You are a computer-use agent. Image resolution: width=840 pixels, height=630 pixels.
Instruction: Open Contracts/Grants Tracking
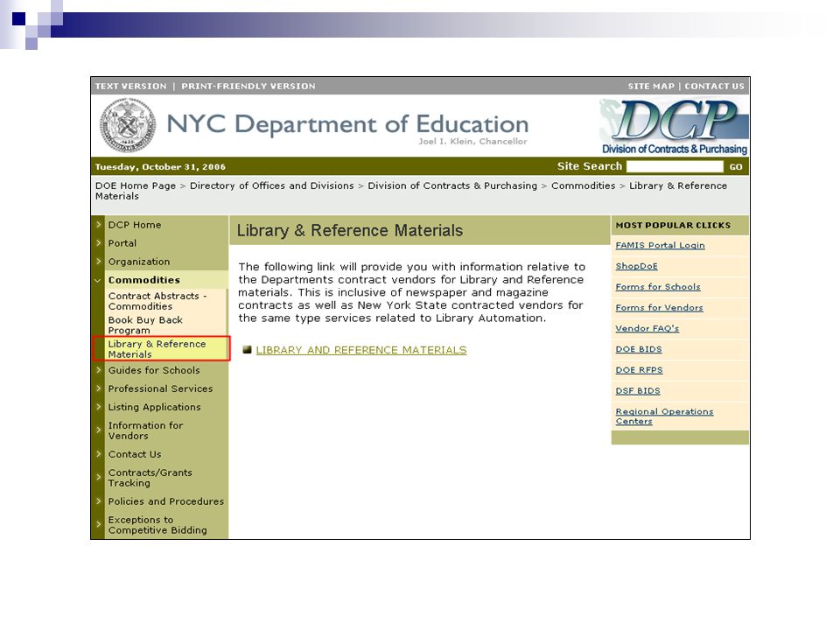pyautogui.click(x=150, y=478)
